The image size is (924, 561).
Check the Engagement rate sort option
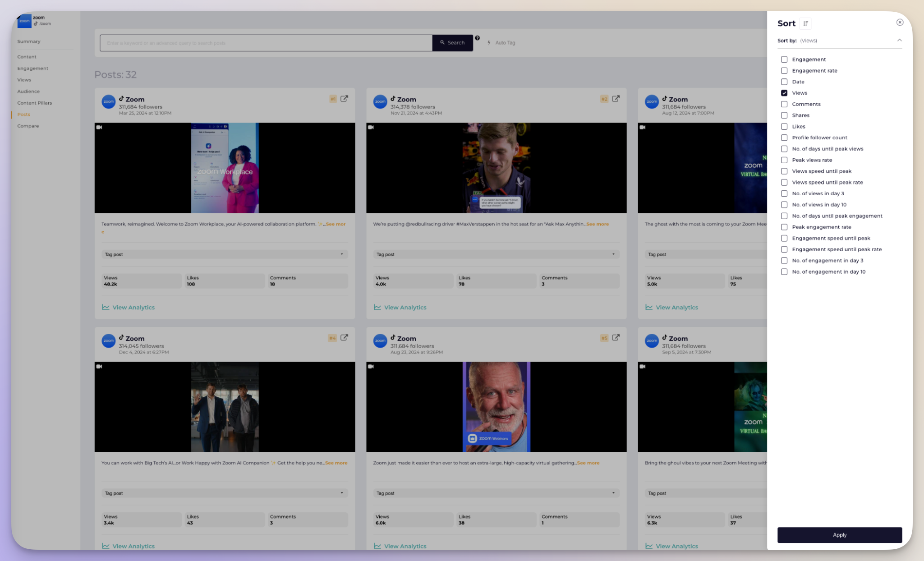(784, 71)
